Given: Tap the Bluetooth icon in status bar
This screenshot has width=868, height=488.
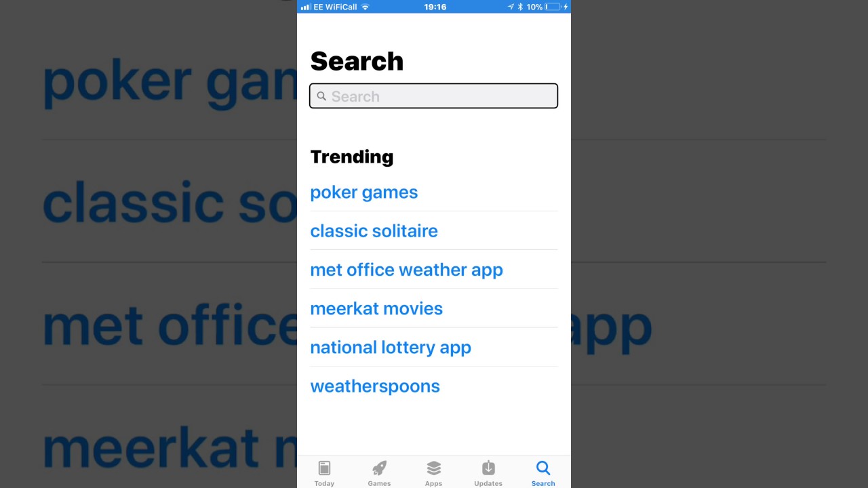Looking at the screenshot, I should [520, 7].
